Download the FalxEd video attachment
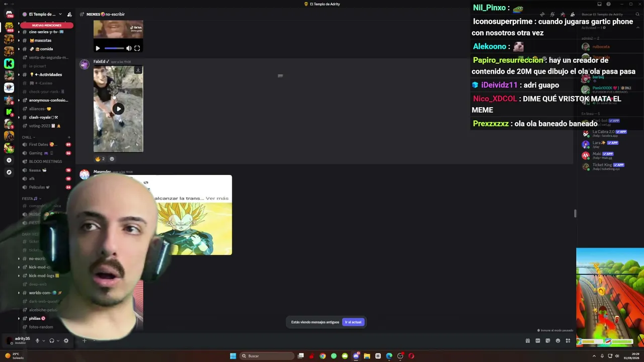Screen dimensions: 644x362 (138, 70)
